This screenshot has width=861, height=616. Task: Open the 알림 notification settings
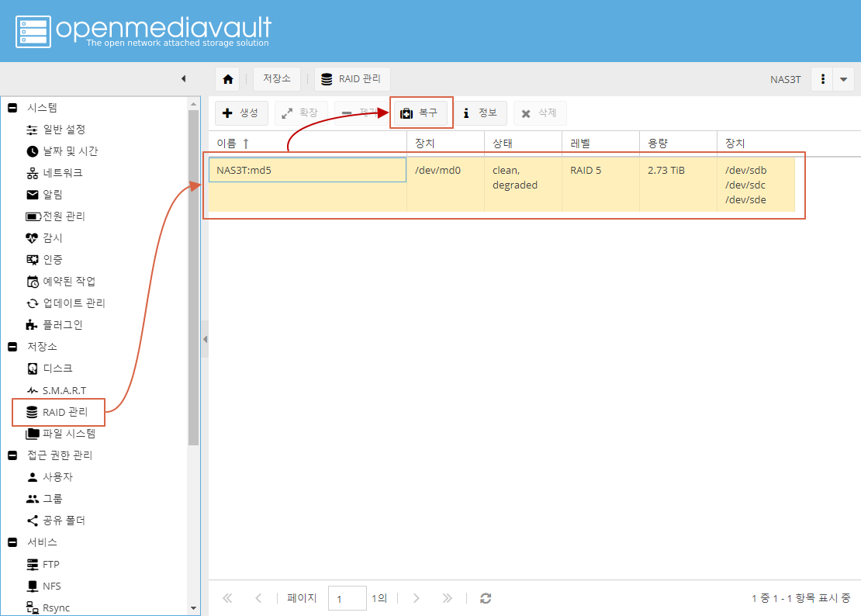coord(44,195)
